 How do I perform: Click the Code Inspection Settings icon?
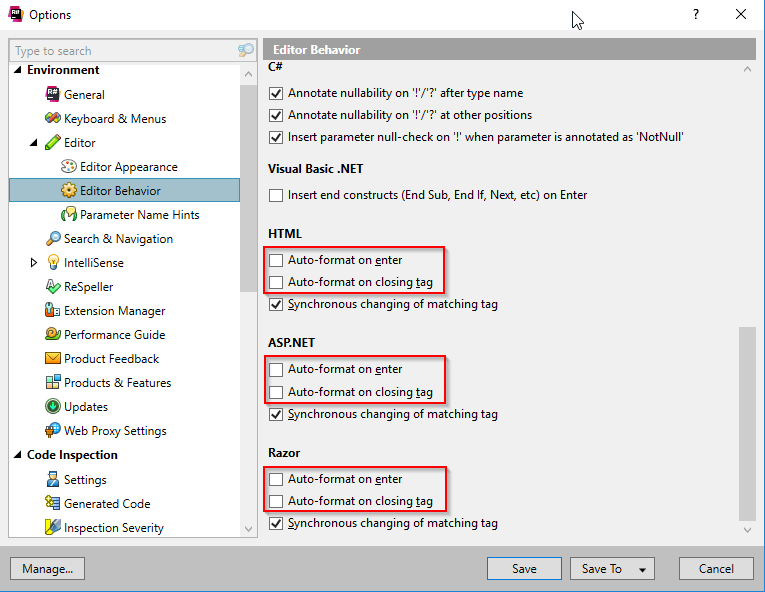[53, 479]
